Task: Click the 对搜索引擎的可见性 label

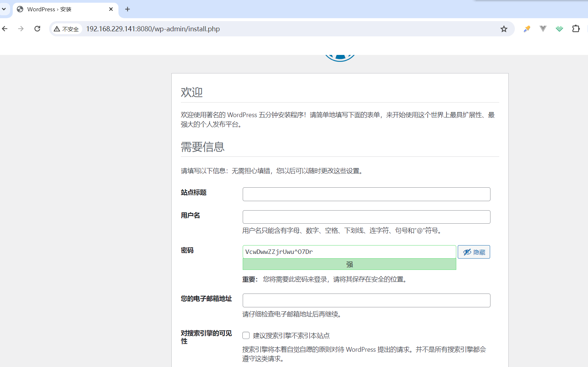Action: [206, 337]
